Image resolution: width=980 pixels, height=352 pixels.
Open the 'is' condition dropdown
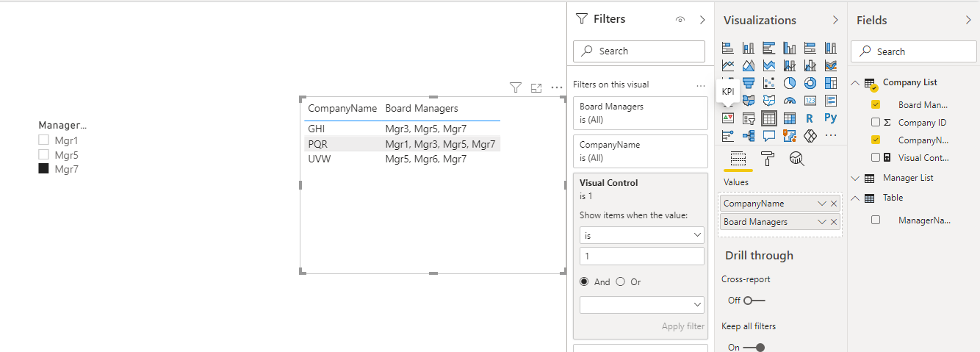click(x=642, y=236)
